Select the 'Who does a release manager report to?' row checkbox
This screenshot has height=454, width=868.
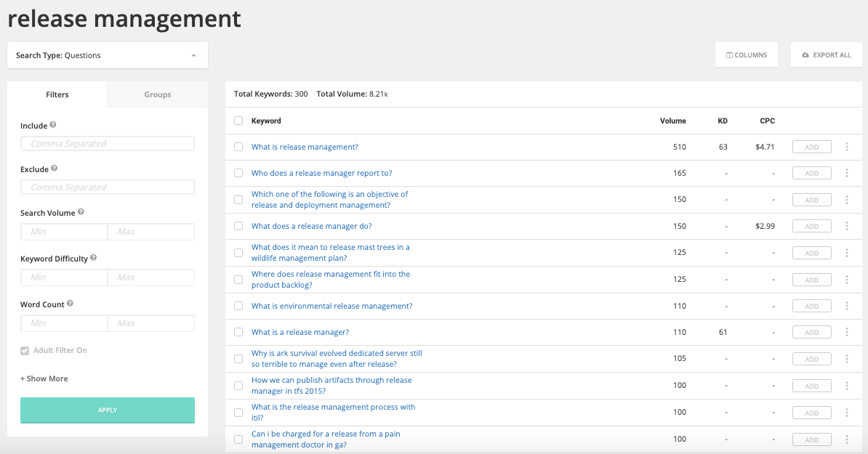coord(238,173)
